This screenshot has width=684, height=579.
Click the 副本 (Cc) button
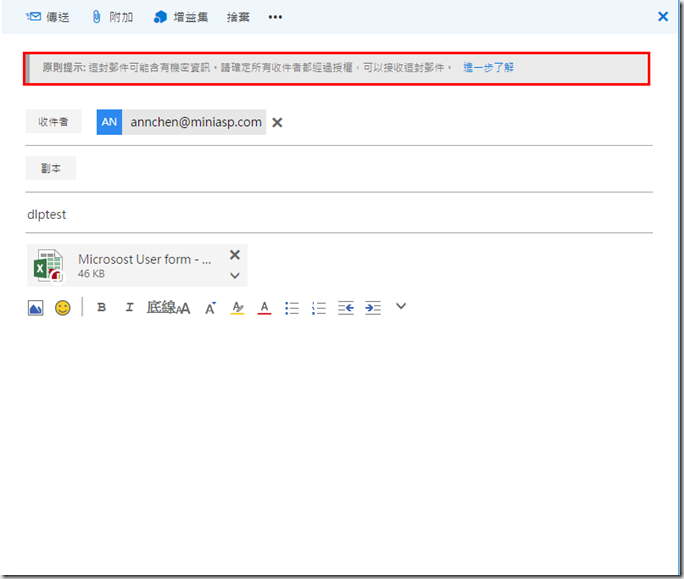tap(51, 169)
